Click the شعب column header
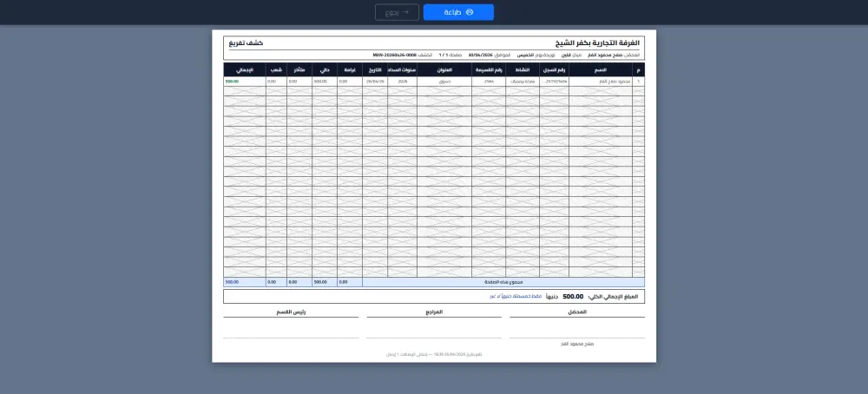Viewport: 868px width, 394px height. (x=276, y=69)
